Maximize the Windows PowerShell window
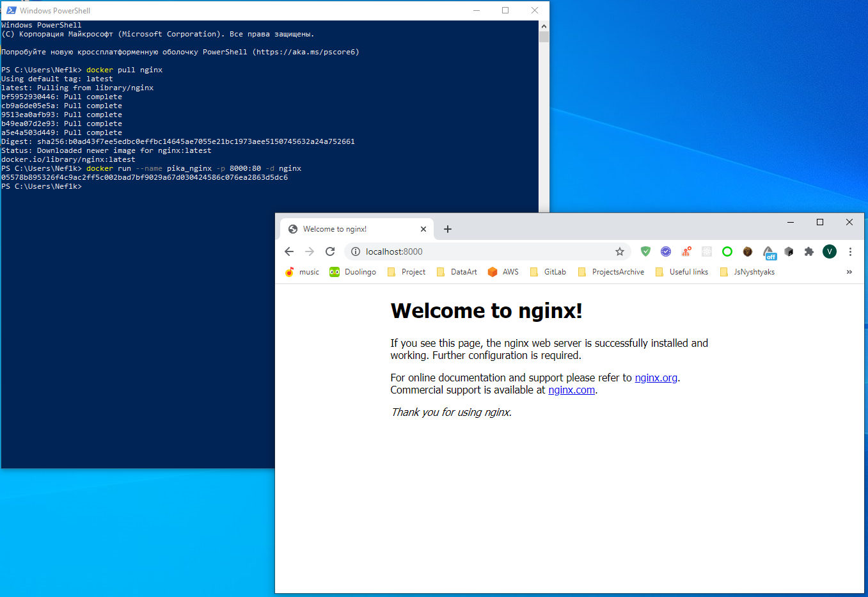Viewport: 868px width, 597px height. pyautogui.click(x=505, y=10)
